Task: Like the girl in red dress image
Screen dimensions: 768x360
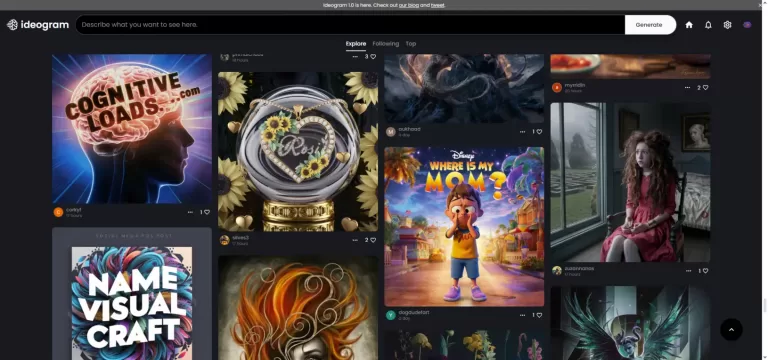Action: pos(705,270)
